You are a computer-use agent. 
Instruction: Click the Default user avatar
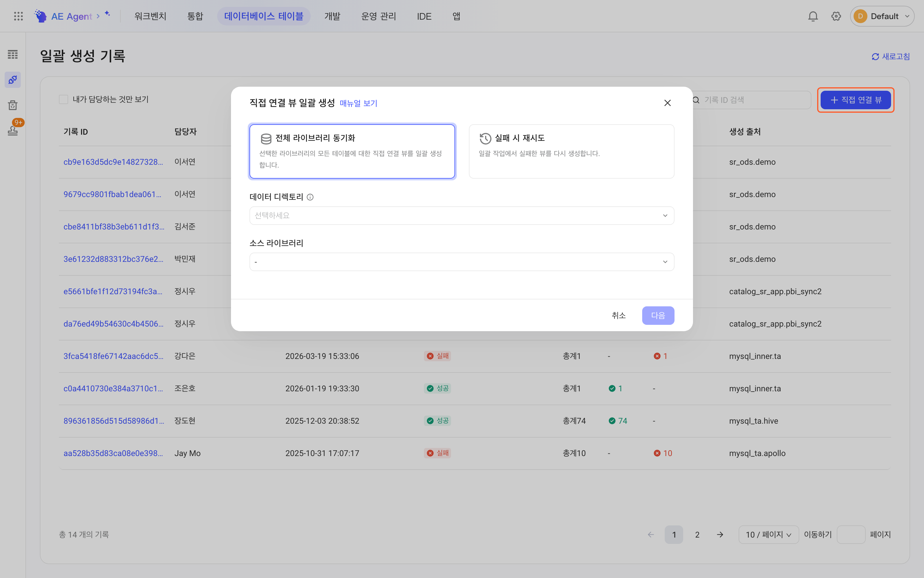click(x=860, y=16)
